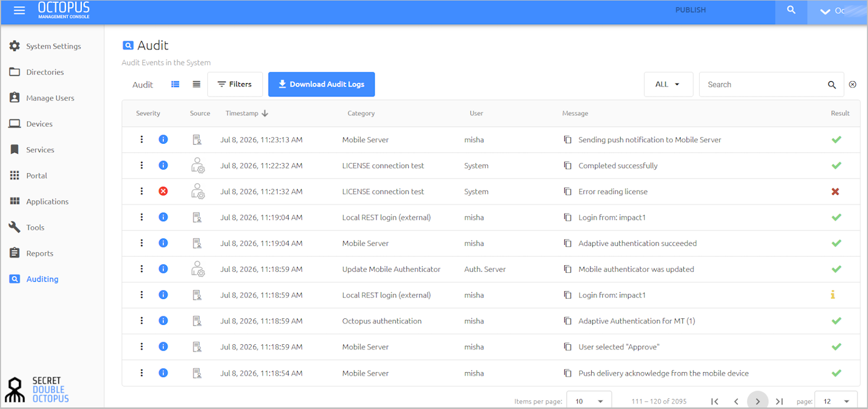
Task: Open the page number dropdown
Action: pos(836,401)
